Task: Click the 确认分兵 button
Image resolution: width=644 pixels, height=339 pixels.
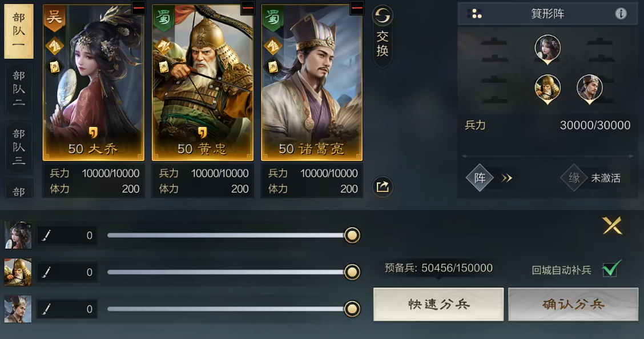Action: (x=573, y=305)
